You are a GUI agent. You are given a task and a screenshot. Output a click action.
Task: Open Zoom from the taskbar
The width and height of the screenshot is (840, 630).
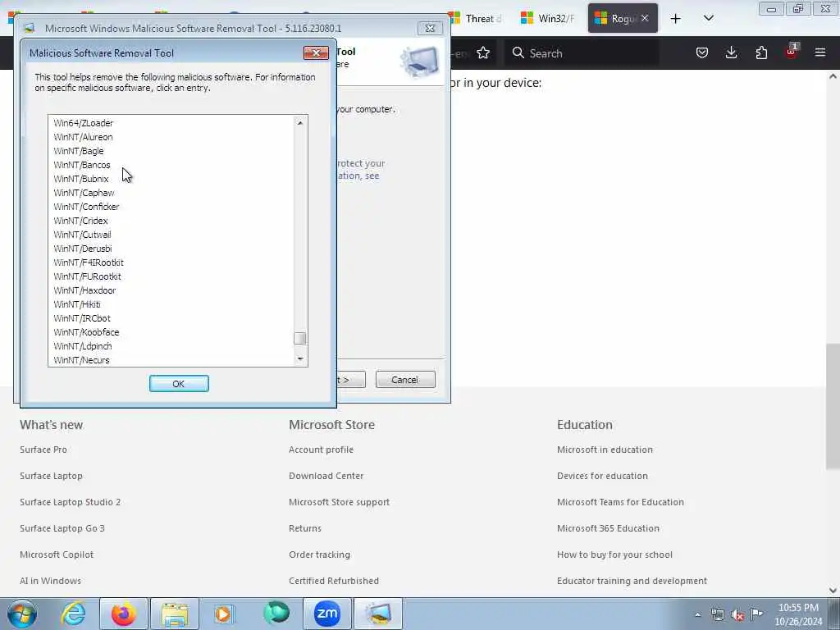327,614
